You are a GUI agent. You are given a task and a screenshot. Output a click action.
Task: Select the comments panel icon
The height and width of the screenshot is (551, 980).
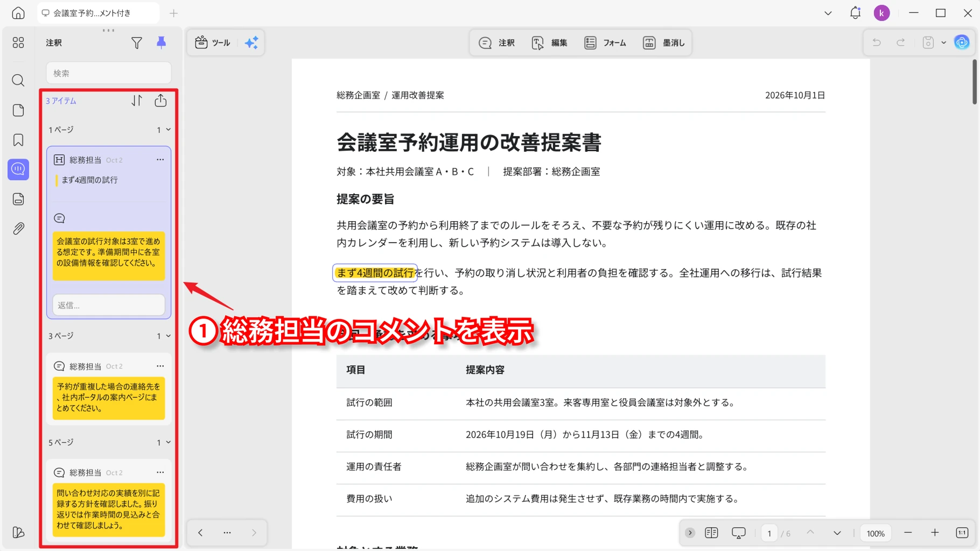coord(18,169)
